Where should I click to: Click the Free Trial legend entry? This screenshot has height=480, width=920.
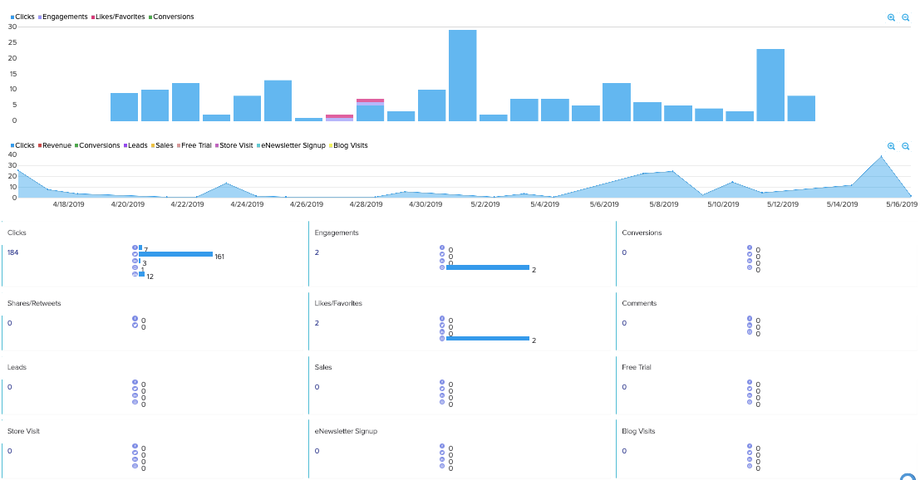point(194,146)
